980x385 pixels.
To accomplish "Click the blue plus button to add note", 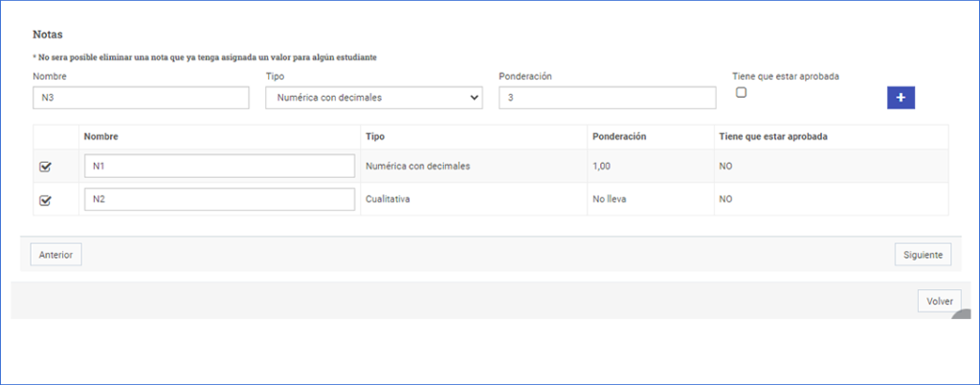I will click(901, 98).
